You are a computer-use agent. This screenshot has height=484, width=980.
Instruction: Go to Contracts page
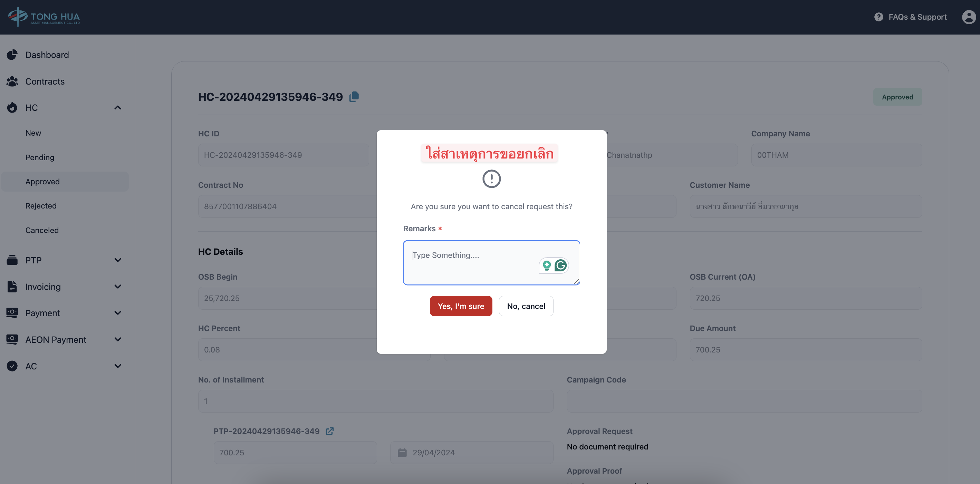point(45,81)
